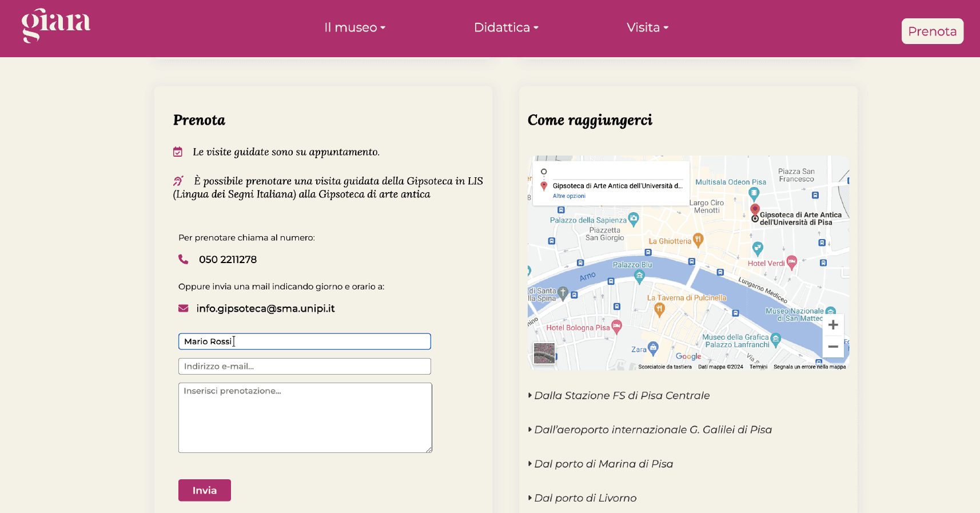Click the giara logo in header
The height and width of the screenshot is (513, 980).
click(x=56, y=26)
